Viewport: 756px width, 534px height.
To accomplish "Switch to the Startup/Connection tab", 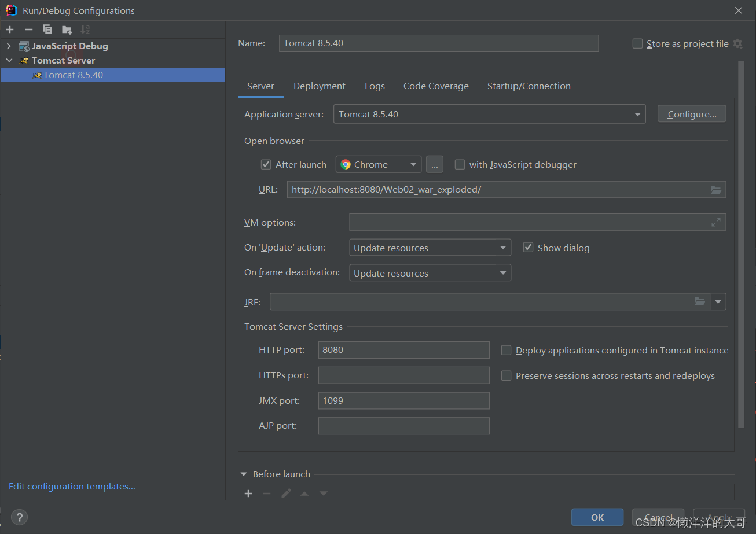I will click(x=529, y=86).
